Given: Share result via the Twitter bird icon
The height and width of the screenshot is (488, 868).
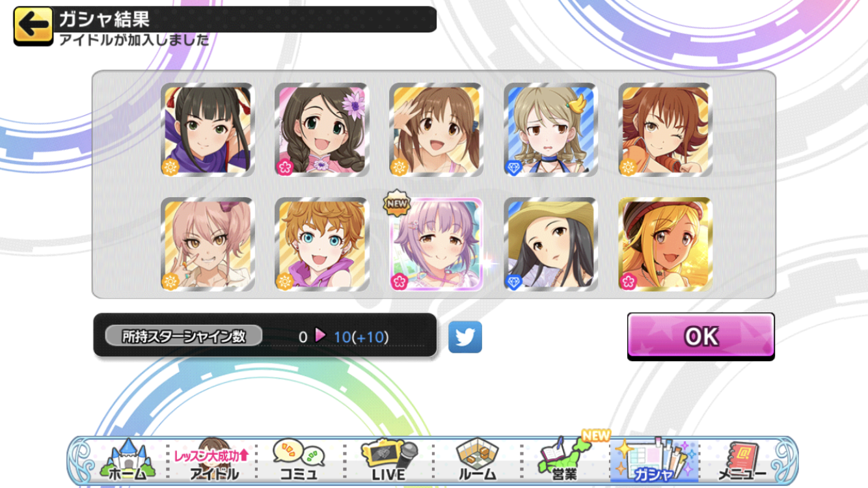Looking at the screenshot, I should point(465,336).
